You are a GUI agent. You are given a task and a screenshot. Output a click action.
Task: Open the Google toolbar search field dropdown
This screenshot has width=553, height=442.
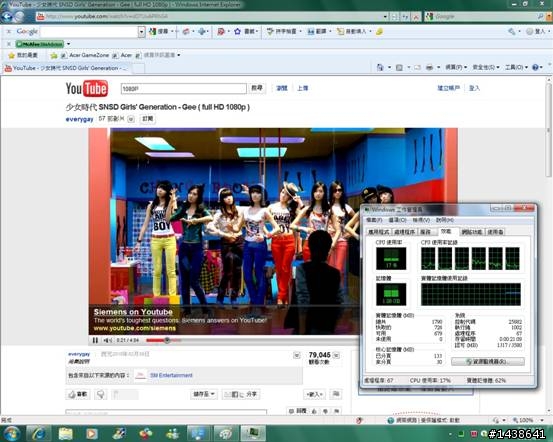(x=141, y=32)
